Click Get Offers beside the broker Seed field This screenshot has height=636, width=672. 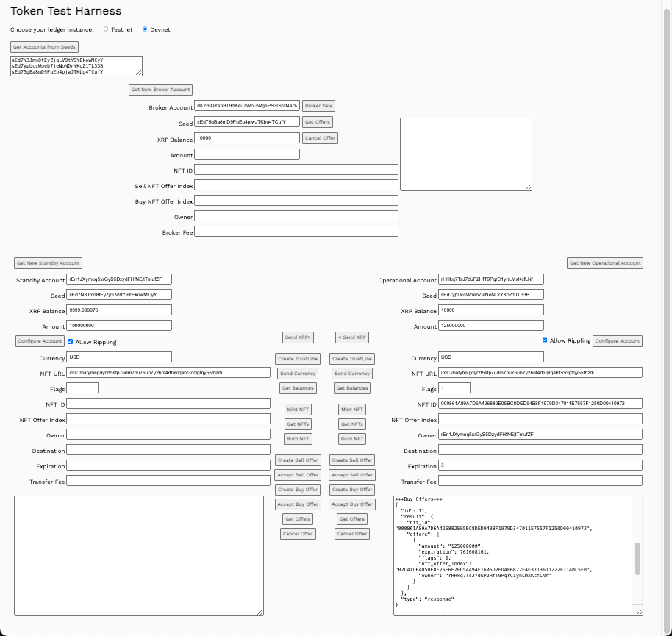pos(318,122)
